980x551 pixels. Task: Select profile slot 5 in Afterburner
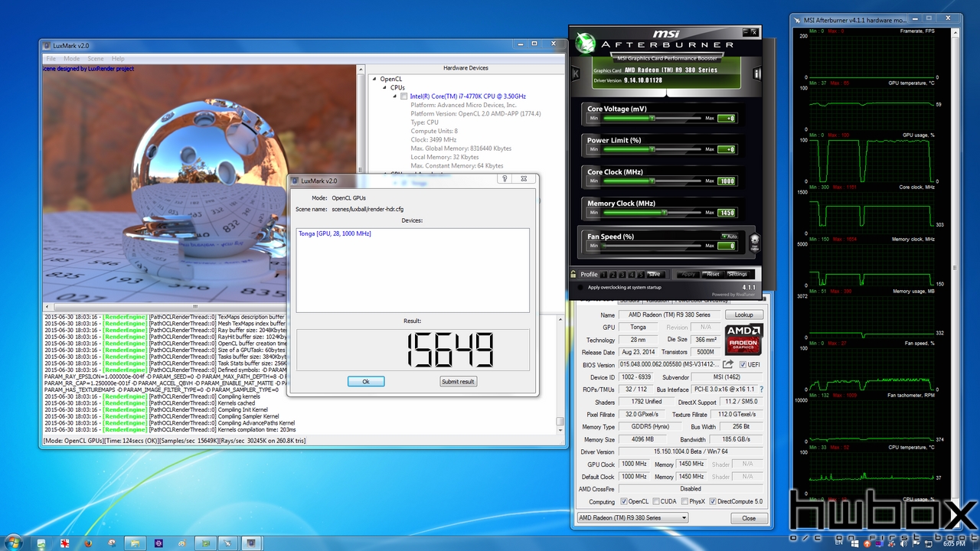[x=641, y=274]
